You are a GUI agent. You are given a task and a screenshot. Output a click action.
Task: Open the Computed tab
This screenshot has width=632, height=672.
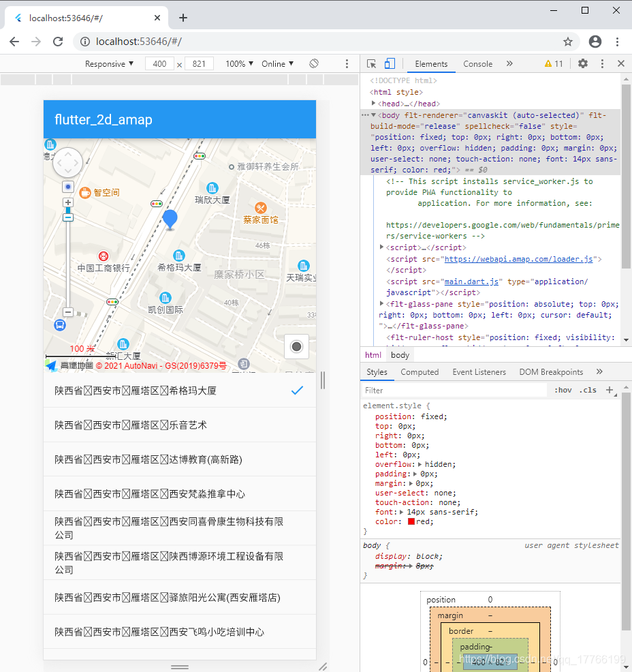click(420, 372)
